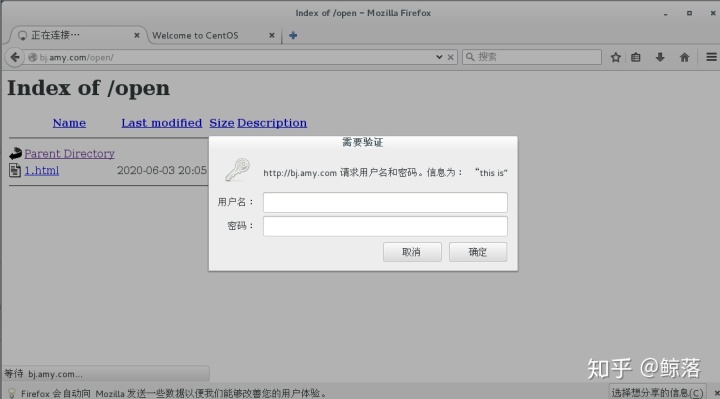720x399 pixels.
Task: Click the 'Index of /open' heading
Action: (x=88, y=89)
